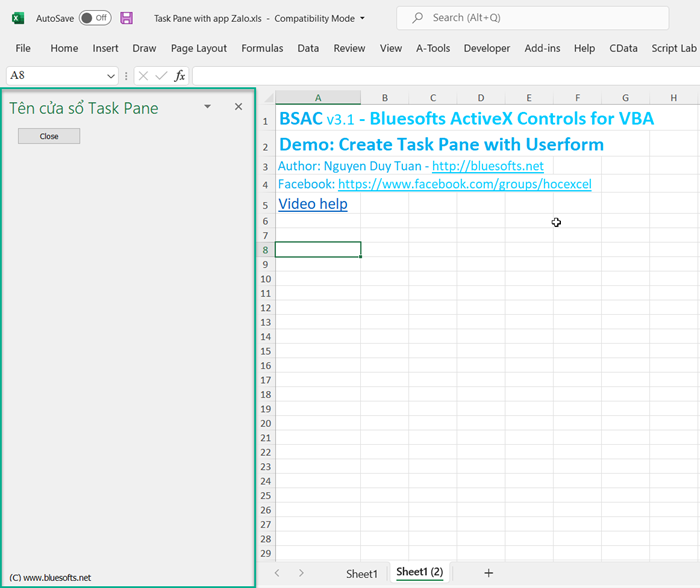Viewport: 700px width, 588px height.
Task: Click the search magnifier icon
Action: pyautogui.click(x=417, y=18)
